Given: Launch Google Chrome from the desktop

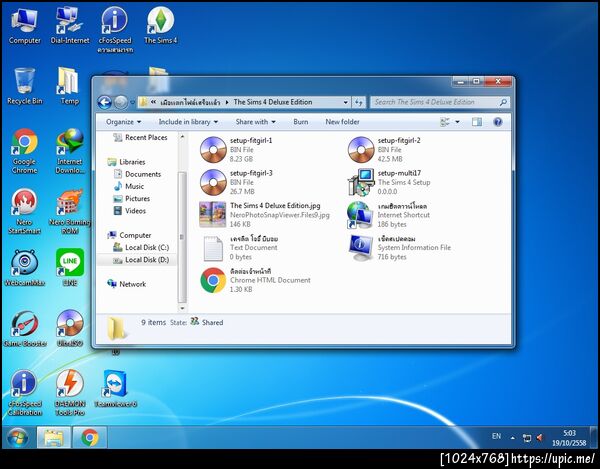Looking at the screenshot, I should tap(24, 151).
